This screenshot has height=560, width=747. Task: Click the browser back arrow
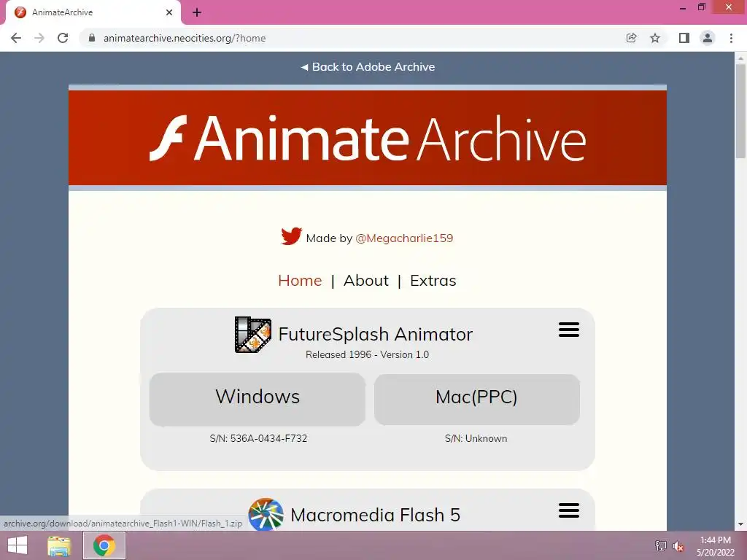coord(16,38)
